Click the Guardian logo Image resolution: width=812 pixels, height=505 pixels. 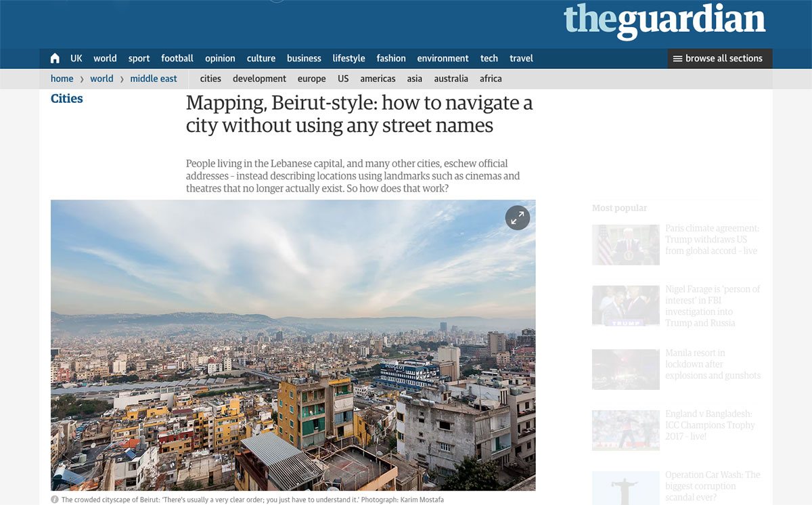[x=664, y=22]
